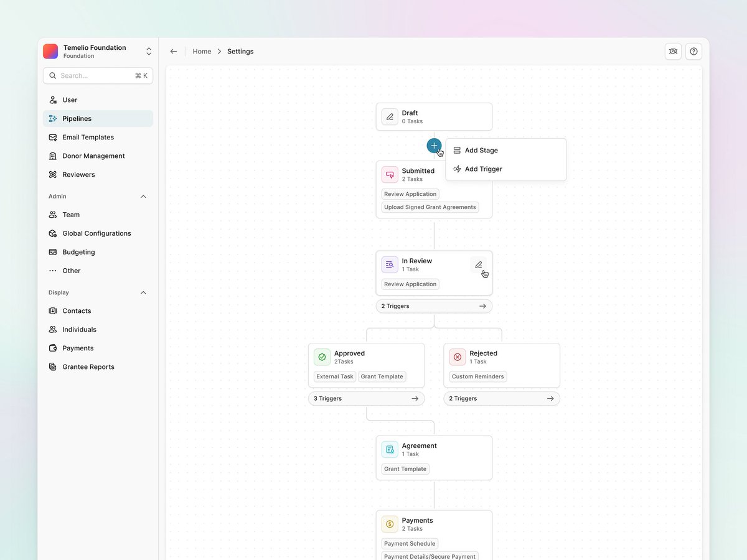Screen dimensions: 747x560
Task: Click the External Task tag
Action: point(335,376)
